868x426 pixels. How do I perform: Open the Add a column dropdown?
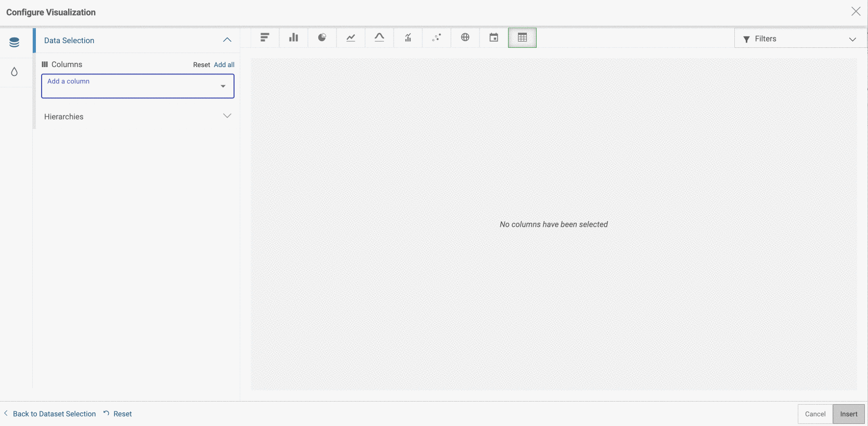point(138,86)
